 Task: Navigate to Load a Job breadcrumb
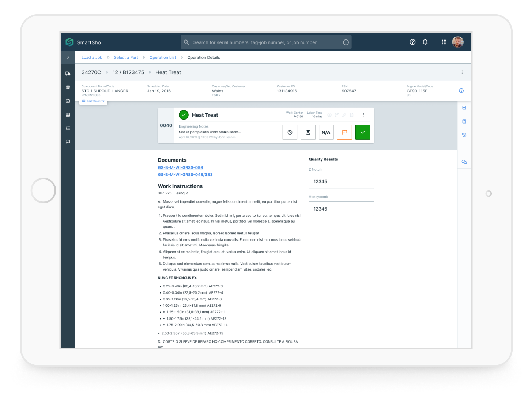92,58
